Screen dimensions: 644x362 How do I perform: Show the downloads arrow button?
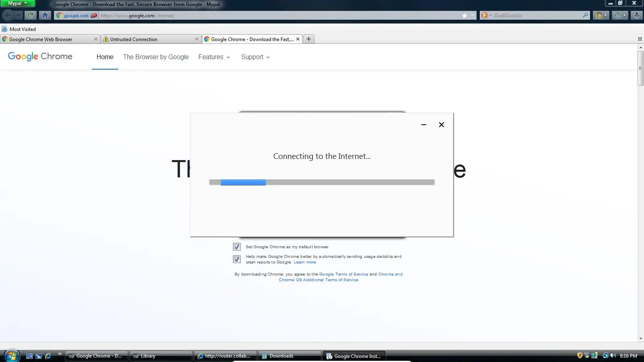pos(636,15)
